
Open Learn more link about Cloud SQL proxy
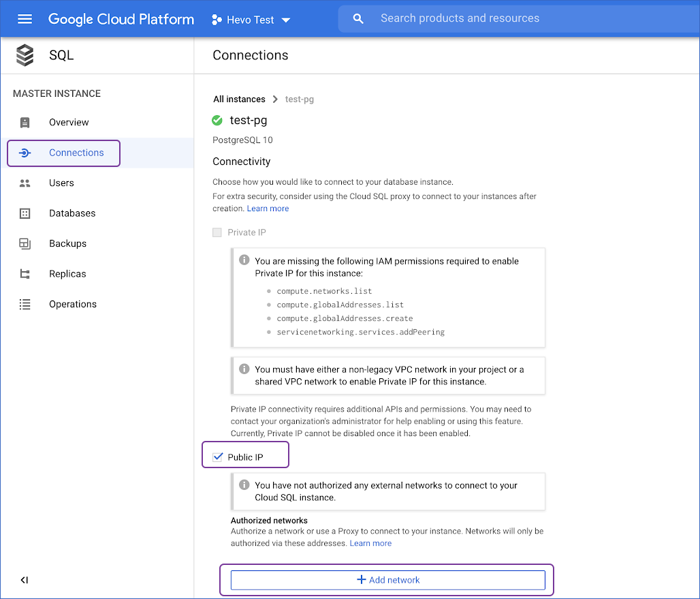point(268,209)
